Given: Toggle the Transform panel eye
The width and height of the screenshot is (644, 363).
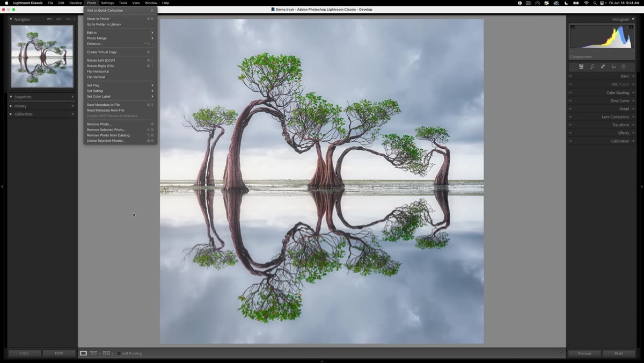Looking at the screenshot, I should click(x=570, y=125).
